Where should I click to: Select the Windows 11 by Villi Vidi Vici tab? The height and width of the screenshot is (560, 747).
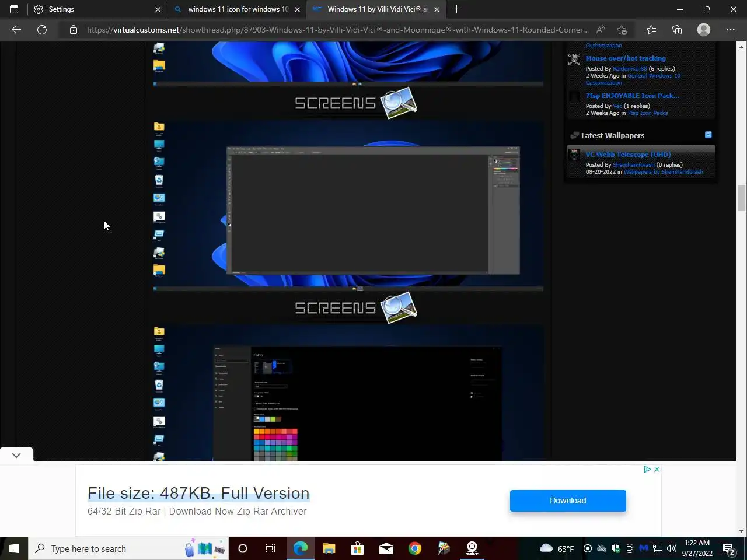pos(376,9)
